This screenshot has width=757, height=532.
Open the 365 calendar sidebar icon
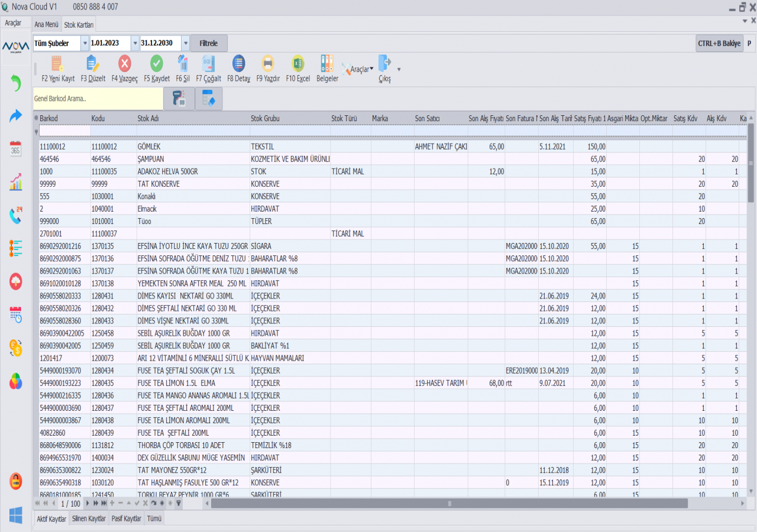tap(15, 148)
